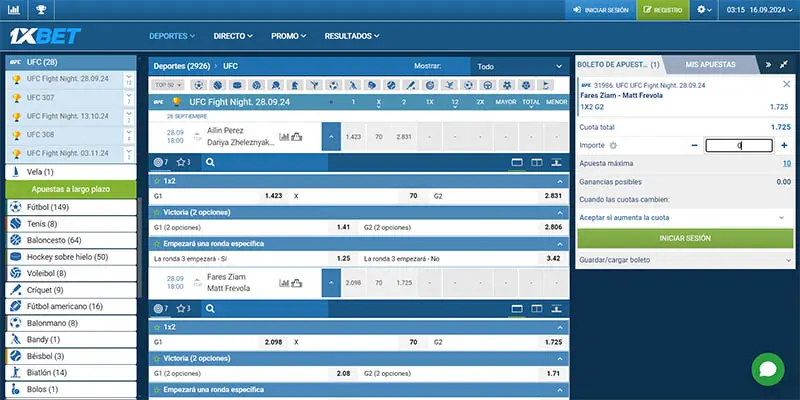Viewport: 800px width, 400px height.
Task: Select the cricket bat sport filter icon
Action: click(x=410, y=85)
